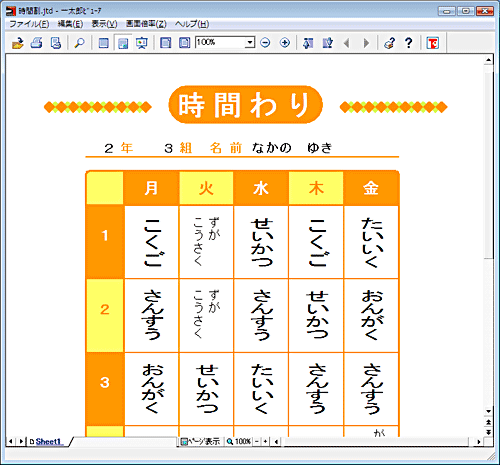
Task: Go to previous page arrow
Action: [347, 43]
